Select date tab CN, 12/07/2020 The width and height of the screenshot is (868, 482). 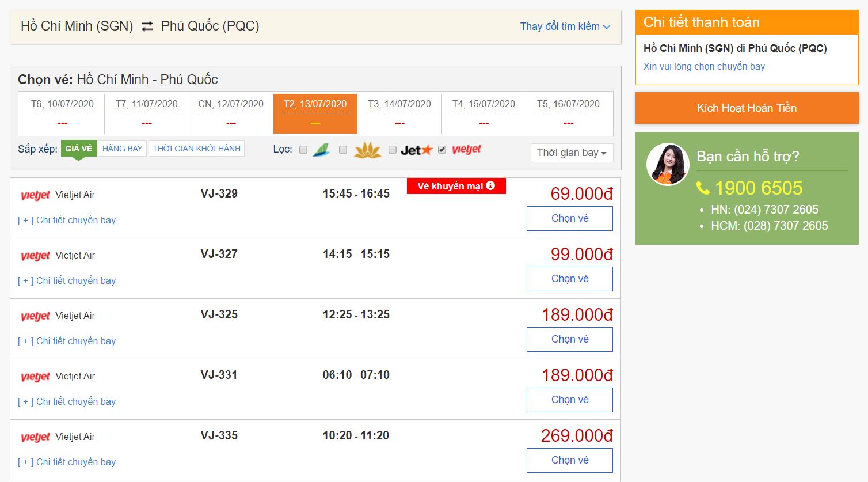coord(231,113)
